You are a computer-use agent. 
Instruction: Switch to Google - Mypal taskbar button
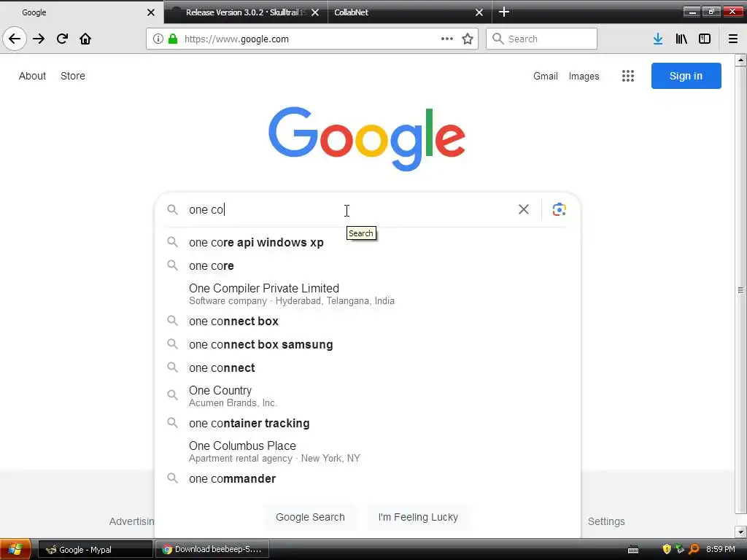pyautogui.click(x=96, y=550)
